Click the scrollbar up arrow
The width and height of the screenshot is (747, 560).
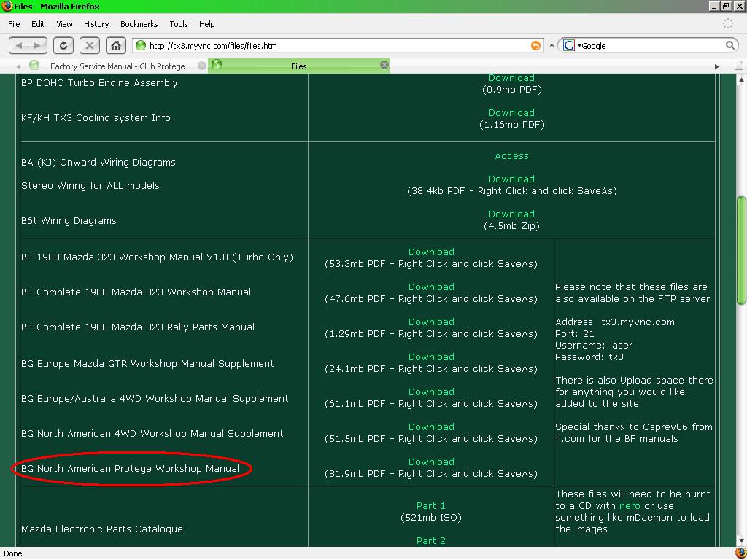coord(741,79)
